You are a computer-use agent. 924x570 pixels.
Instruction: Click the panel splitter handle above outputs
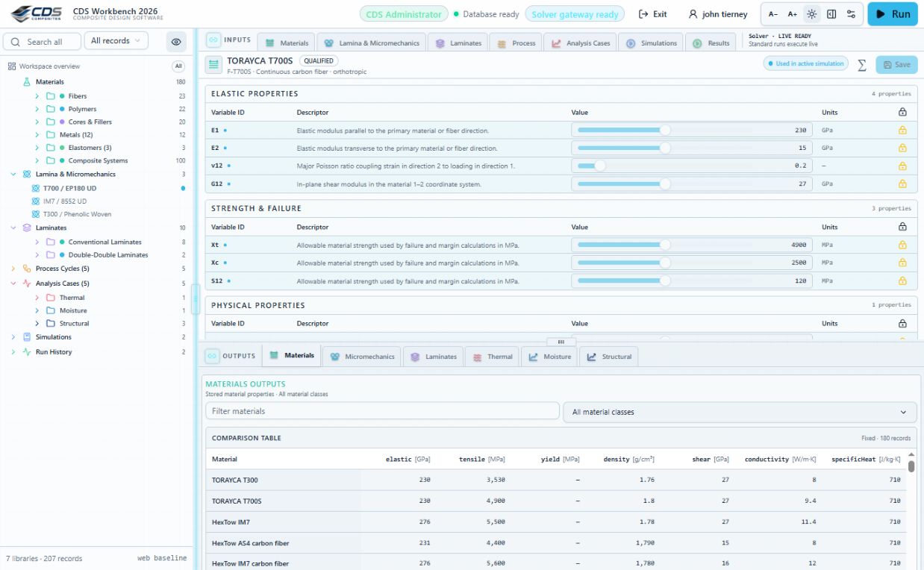pos(561,342)
